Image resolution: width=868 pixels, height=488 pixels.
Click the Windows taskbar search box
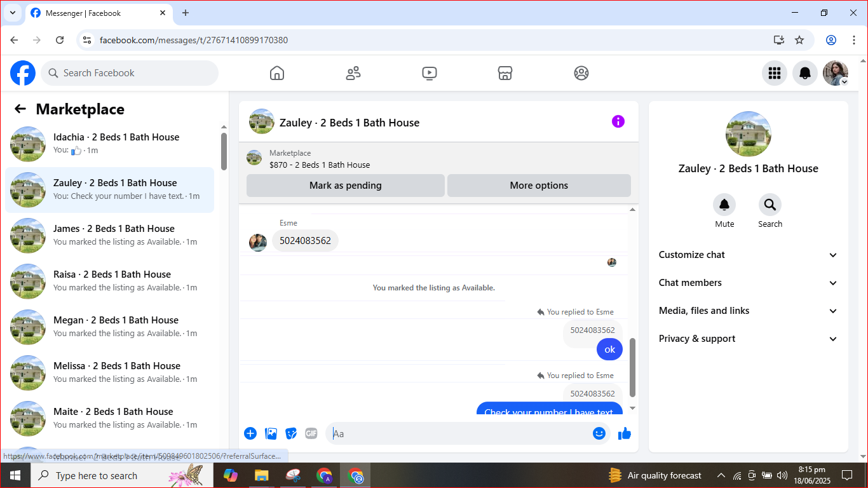coord(121,475)
